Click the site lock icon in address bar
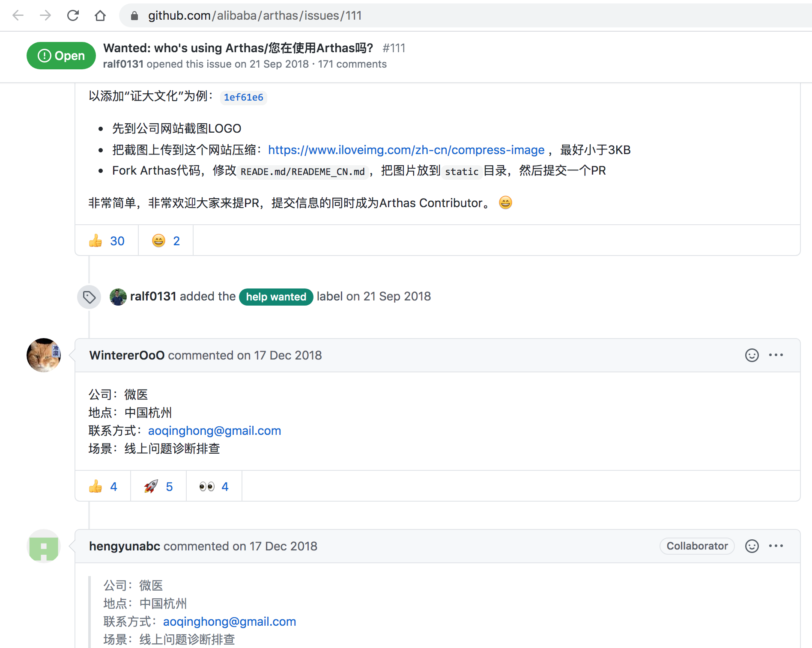 click(x=134, y=16)
